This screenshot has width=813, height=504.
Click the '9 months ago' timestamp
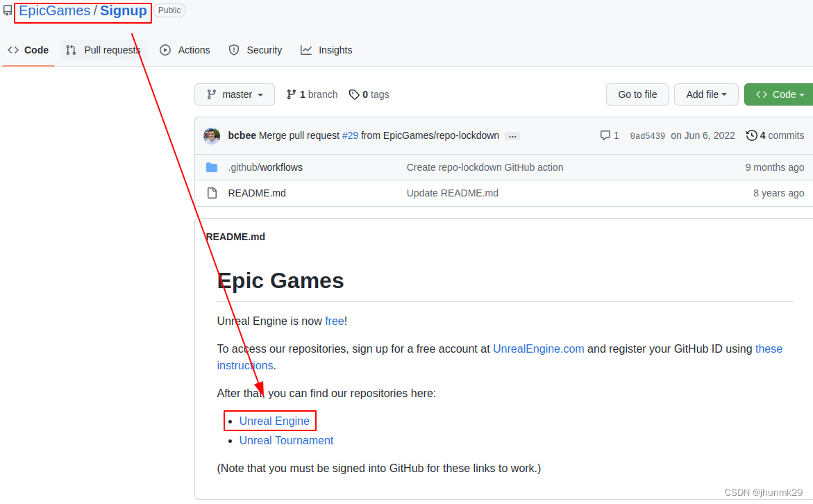coord(775,167)
